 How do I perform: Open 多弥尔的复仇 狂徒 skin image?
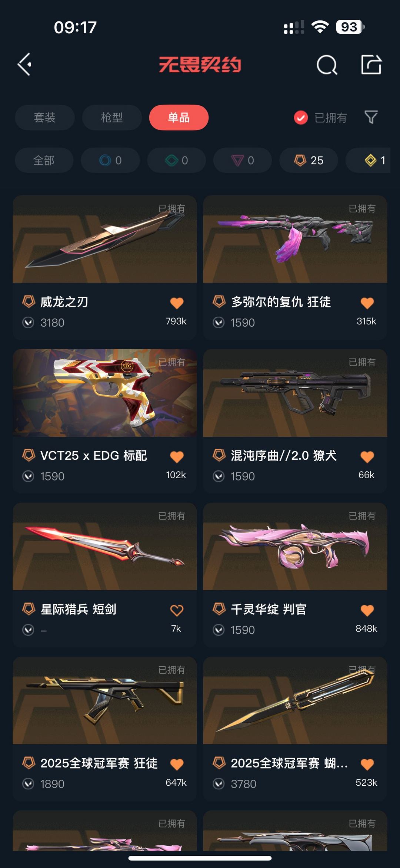point(295,239)
